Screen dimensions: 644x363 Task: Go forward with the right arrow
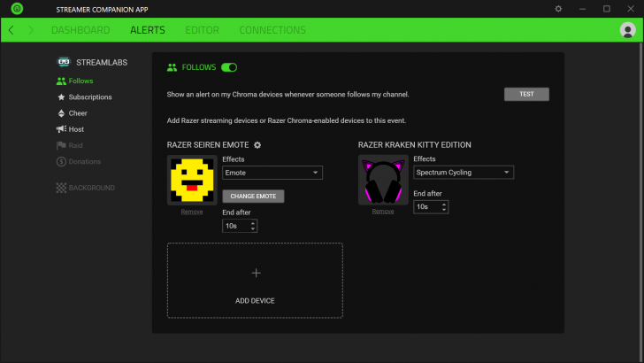31,30
